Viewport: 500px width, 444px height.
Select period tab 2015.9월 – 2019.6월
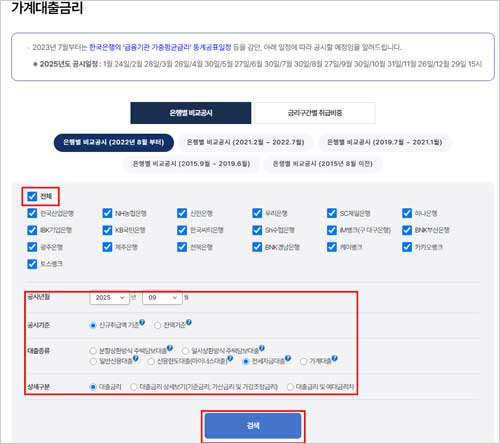coord(191,164)
